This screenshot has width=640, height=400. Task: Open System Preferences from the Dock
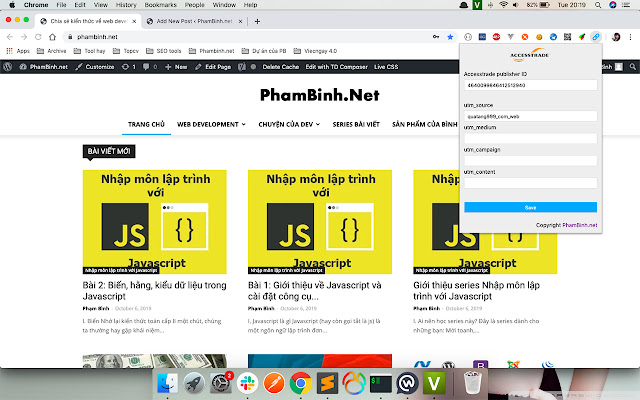pos(221,383)
